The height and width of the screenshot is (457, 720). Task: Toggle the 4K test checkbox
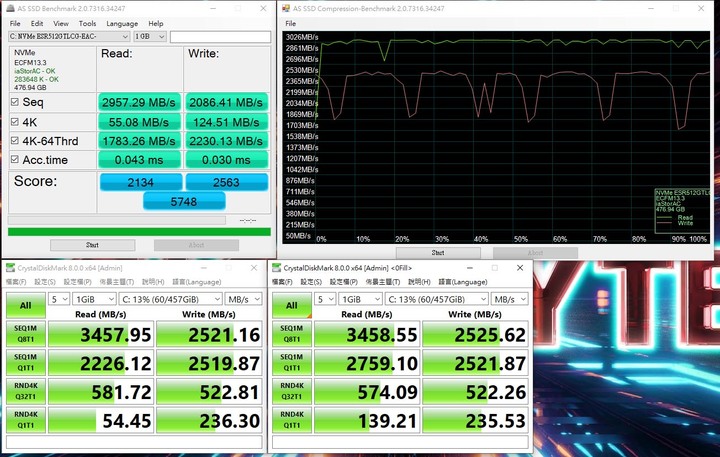click(15, 122)
